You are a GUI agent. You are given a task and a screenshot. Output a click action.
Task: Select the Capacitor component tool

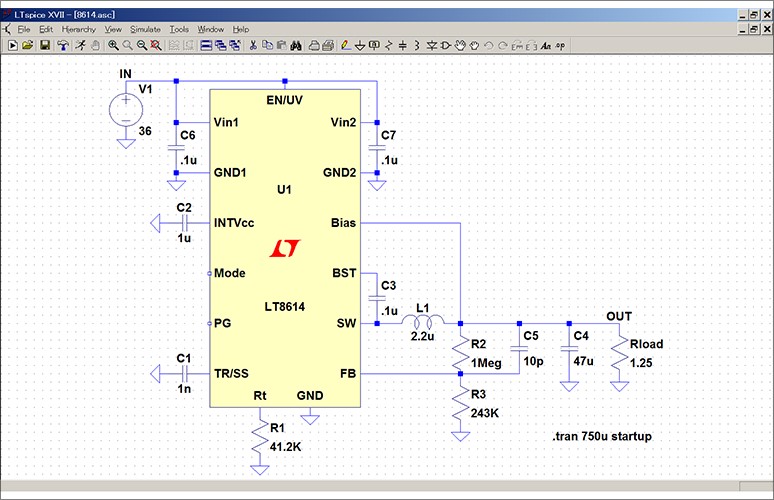(402, 45)
